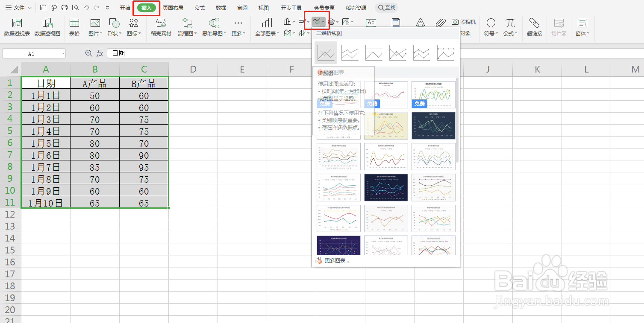Switch to the 开发工具 tab
Image resolution: width=644 pixels, height=323 pixels.
point(291,8)
